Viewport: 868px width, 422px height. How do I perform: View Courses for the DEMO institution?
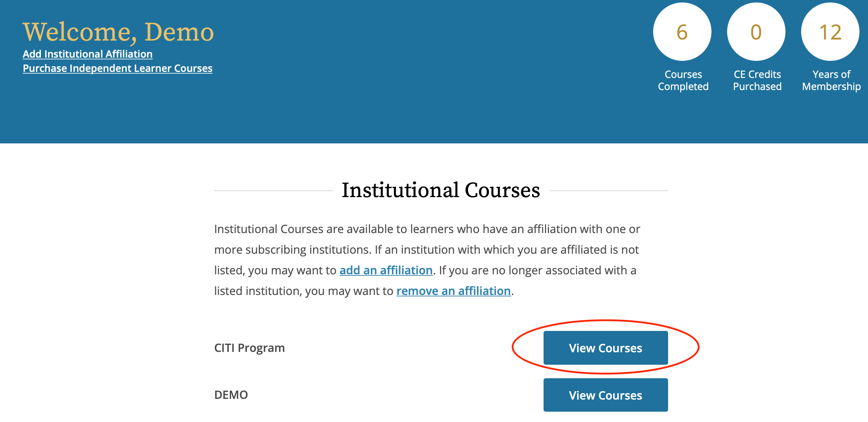point(605,395)
